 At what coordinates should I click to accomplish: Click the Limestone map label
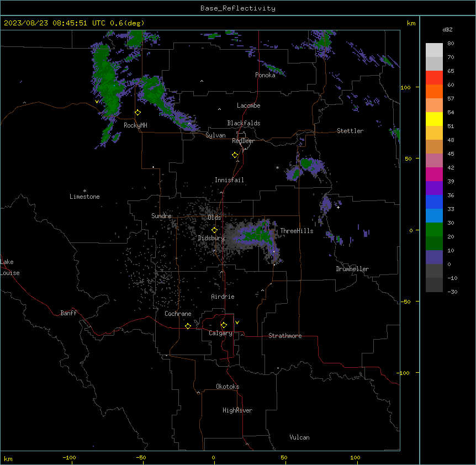point(84,197)
